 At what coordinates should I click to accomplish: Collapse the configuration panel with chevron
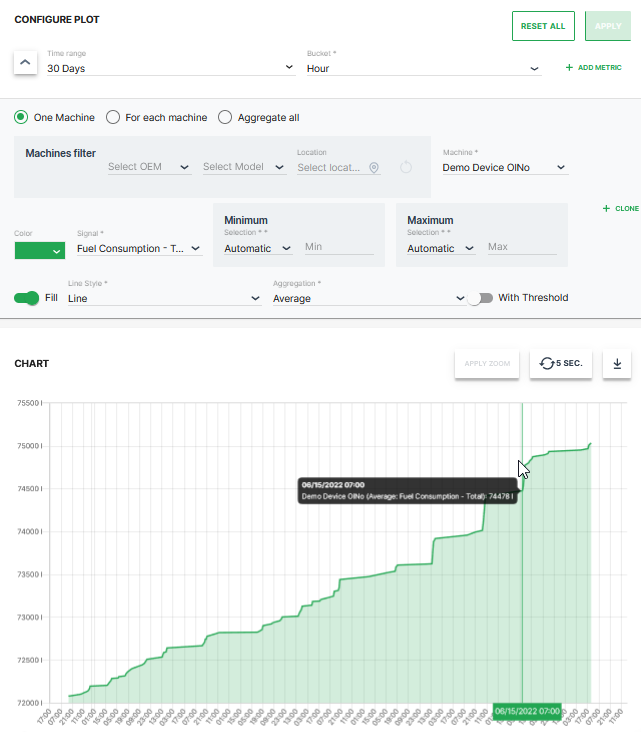point(26,63)
